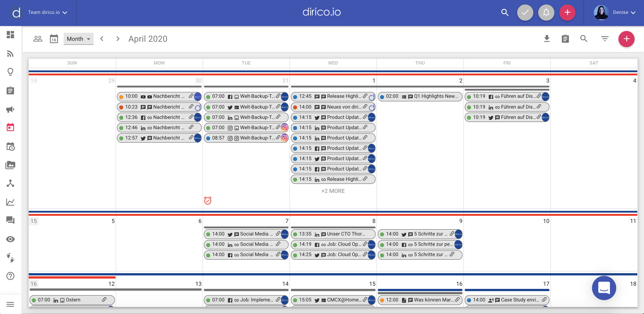The image size is (644, 314).
Task: Open the image gallery sidebar icon
Action: 10,165
